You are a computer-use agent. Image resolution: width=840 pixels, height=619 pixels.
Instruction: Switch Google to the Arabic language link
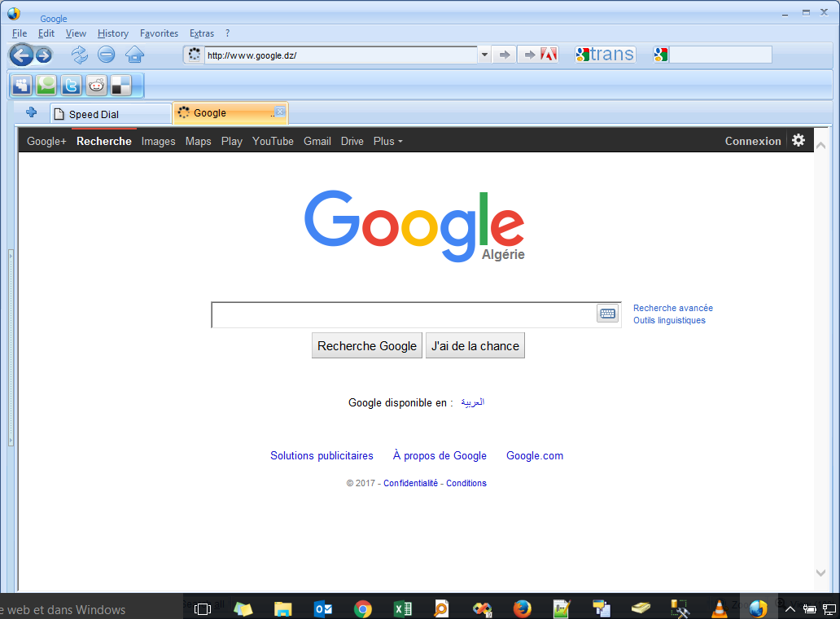[472, 402]
